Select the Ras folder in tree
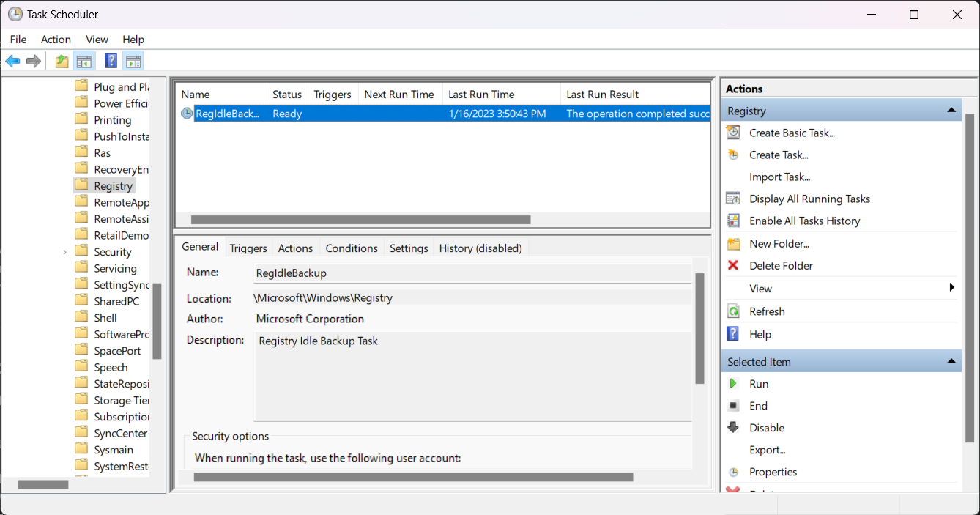The height and width of the screenshot is (515, 980). (102, 153)
